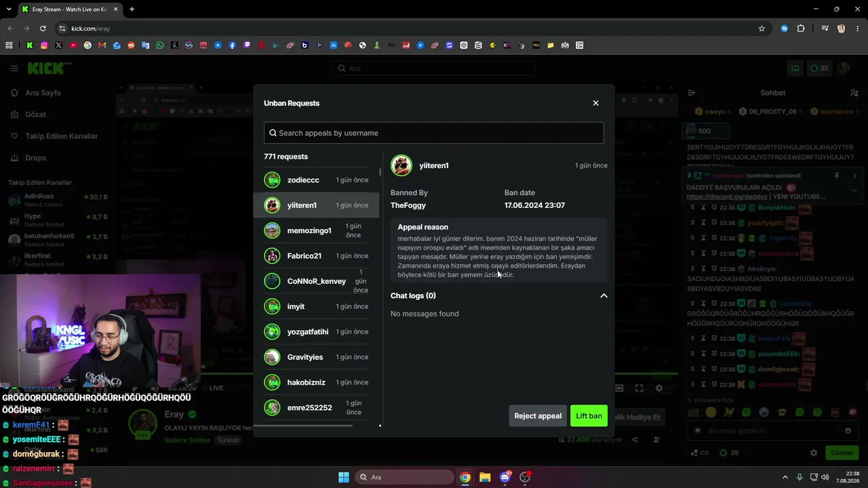The width and height of the screenshot is (868, 488).
Task: Select CoNNoR_kenvey unban request
Action: tap(316, 281)
